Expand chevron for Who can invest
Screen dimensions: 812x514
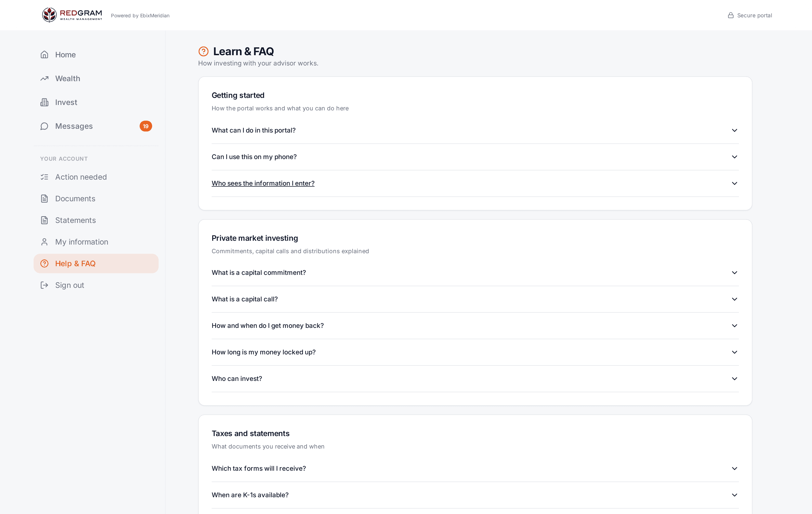734,379
